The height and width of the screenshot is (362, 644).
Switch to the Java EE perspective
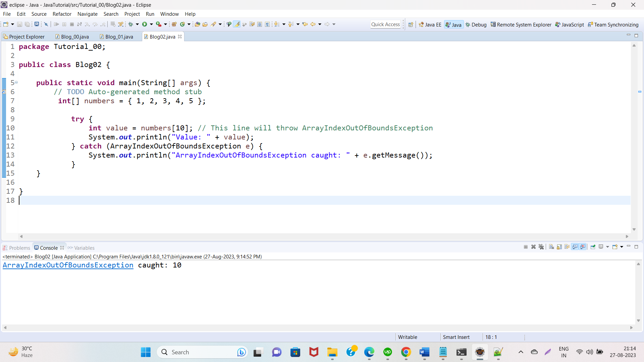pyautogui.click(x=430, y=24)
